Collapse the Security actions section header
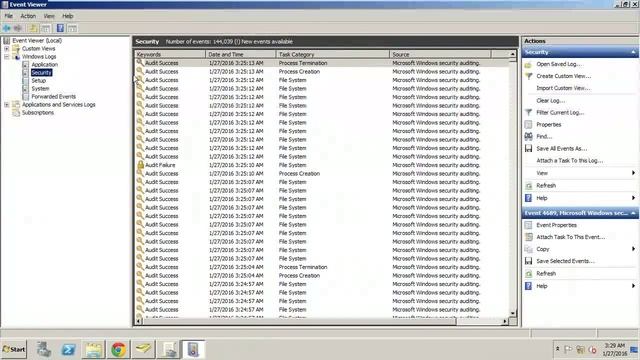 tap(633, 52)
